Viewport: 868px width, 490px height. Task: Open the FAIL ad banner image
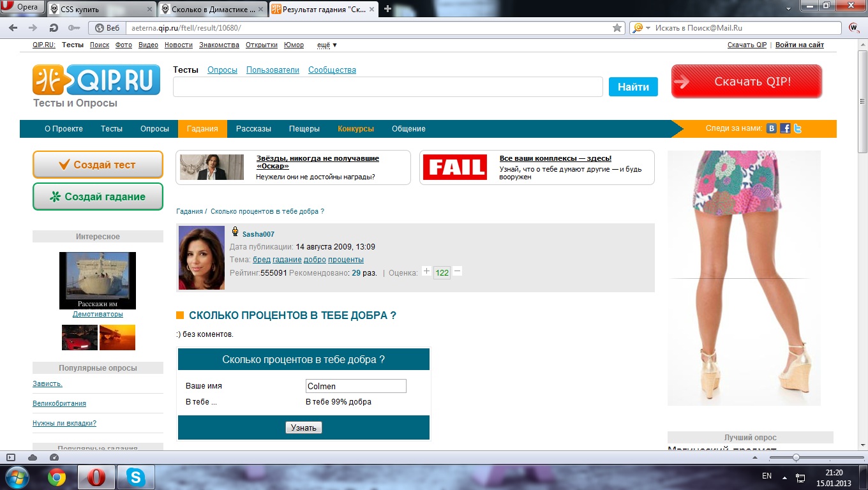point(455,167)
